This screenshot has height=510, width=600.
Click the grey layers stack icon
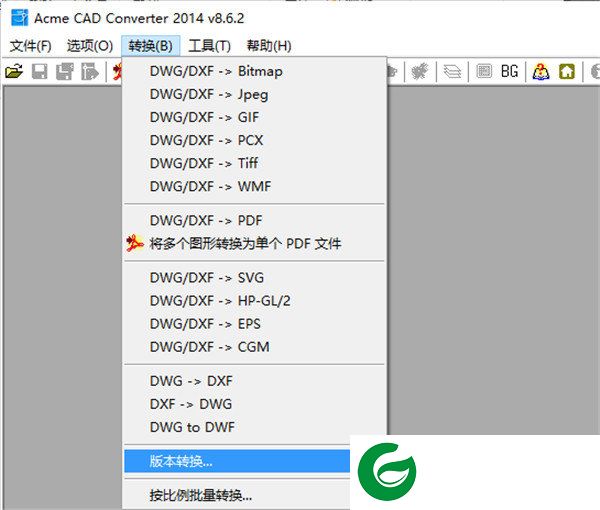pos(452,72)
